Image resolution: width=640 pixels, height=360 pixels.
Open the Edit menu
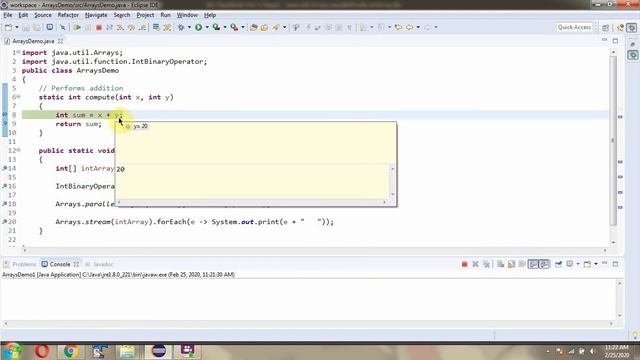click(23, 15)
